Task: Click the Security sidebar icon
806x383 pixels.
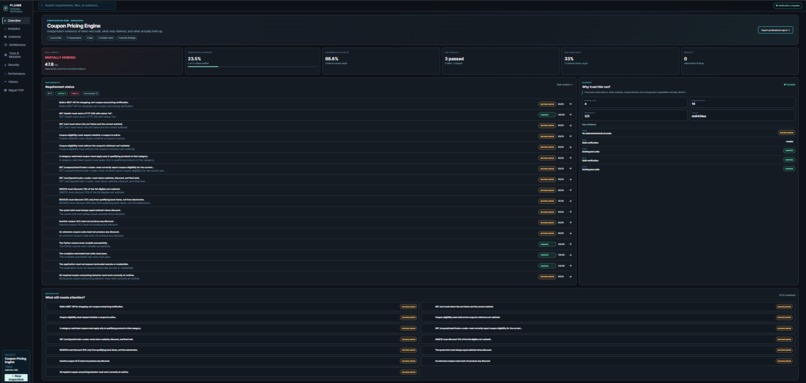Action: 5,65
